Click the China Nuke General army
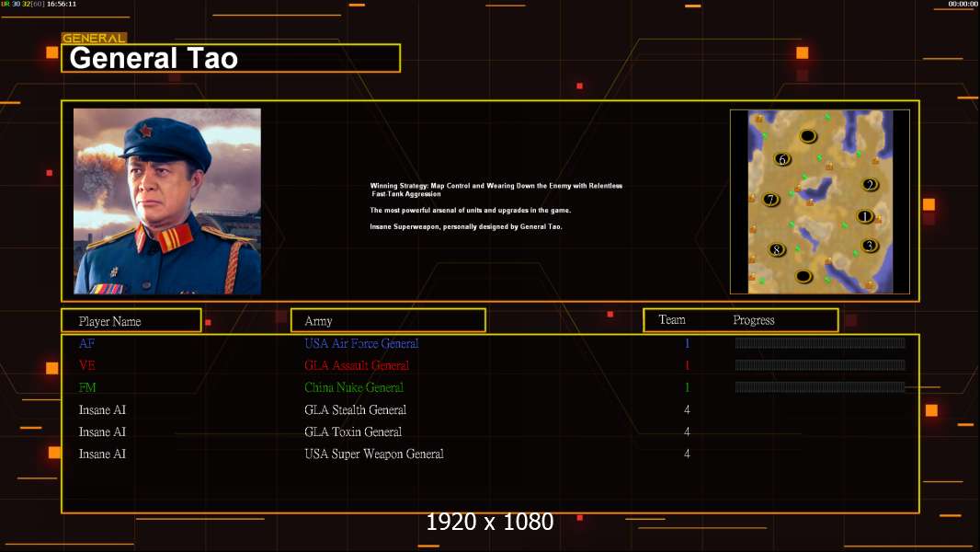Viewport: 980px width, 552px height. 354,387
